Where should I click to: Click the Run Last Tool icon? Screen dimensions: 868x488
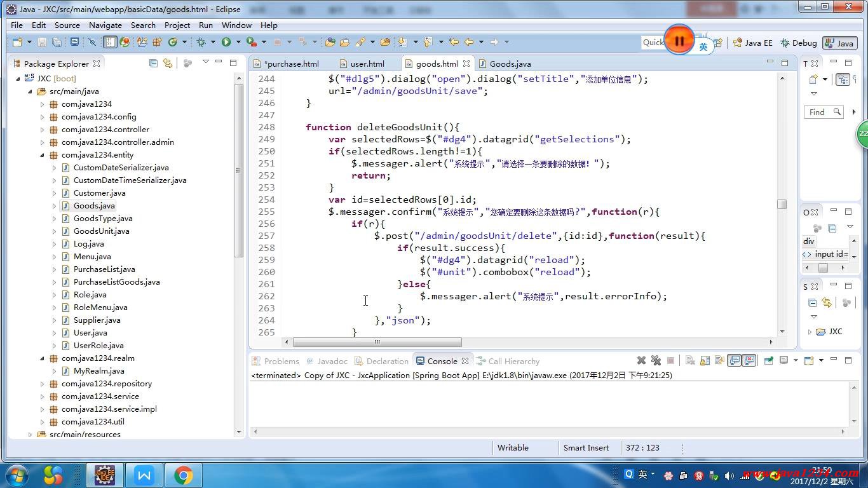252,42
